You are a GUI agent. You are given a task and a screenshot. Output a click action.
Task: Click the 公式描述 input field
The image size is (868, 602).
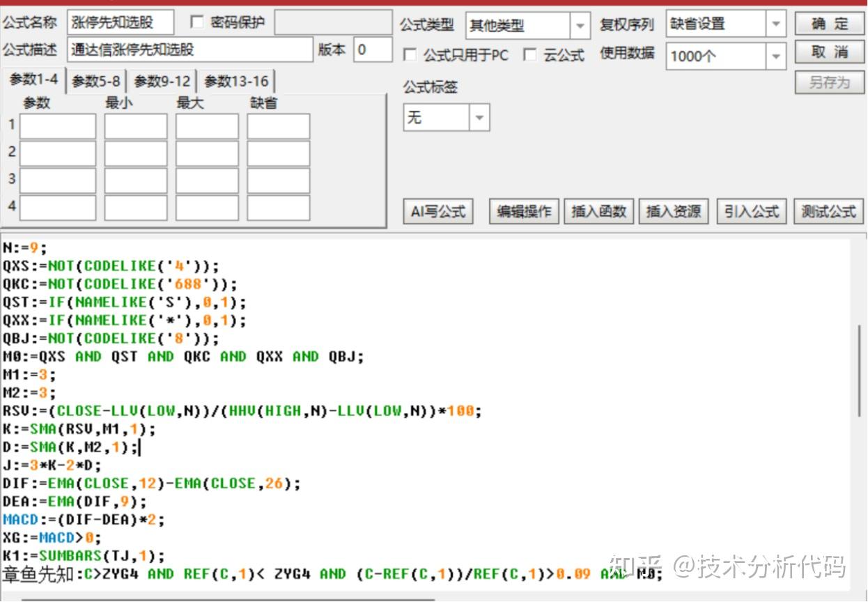[x=191, y=49]
